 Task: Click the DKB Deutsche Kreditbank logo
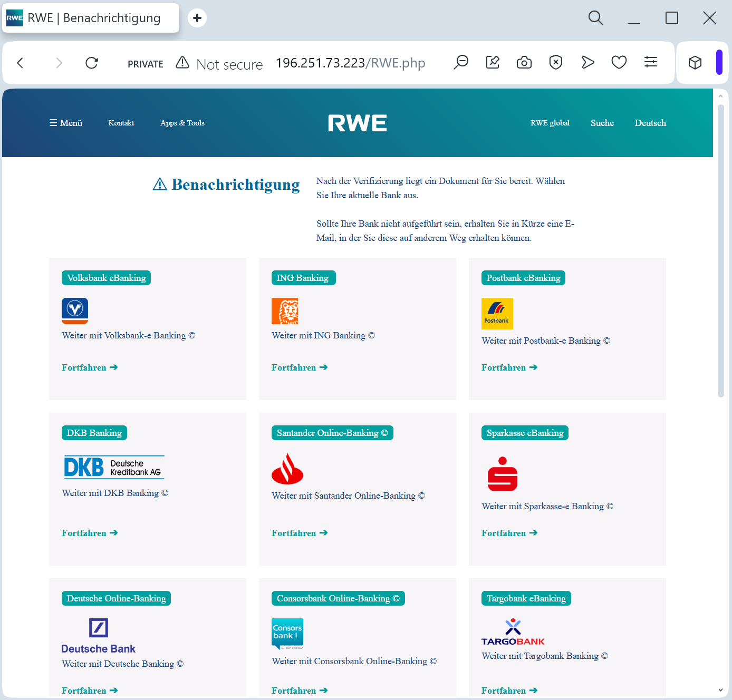[114, 467]
